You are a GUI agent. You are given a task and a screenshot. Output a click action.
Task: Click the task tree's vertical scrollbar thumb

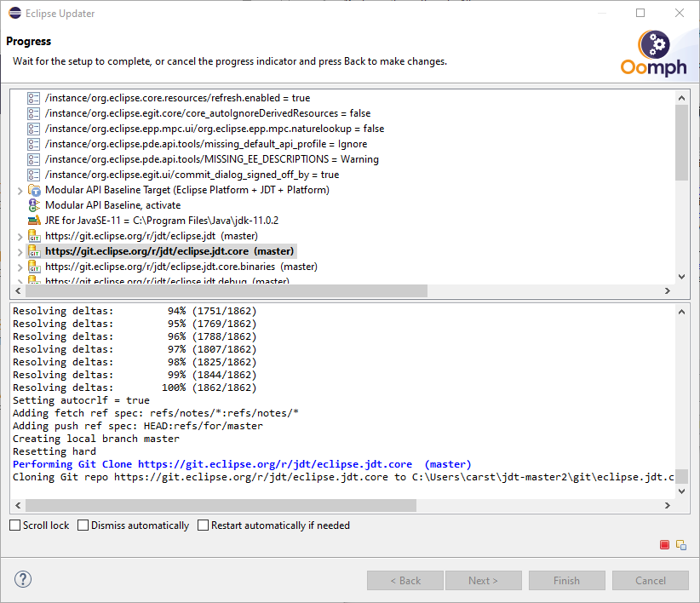681,142
